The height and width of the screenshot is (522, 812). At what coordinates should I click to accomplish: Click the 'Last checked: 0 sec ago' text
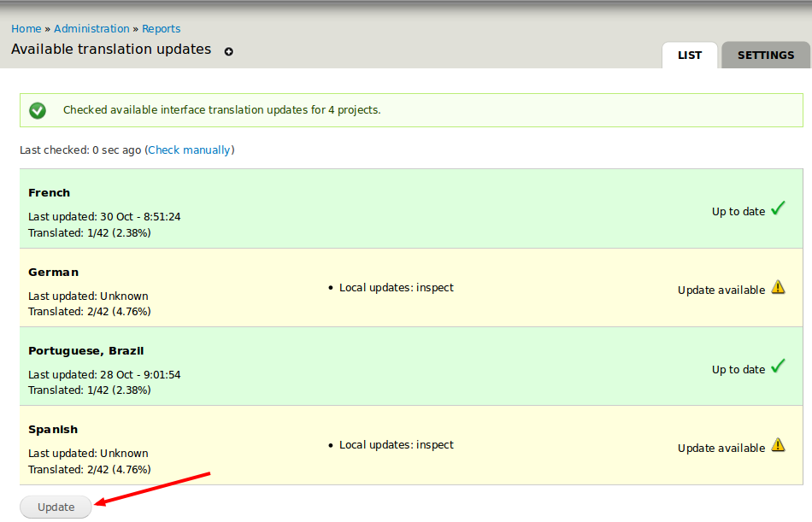[x=80, y=150]
